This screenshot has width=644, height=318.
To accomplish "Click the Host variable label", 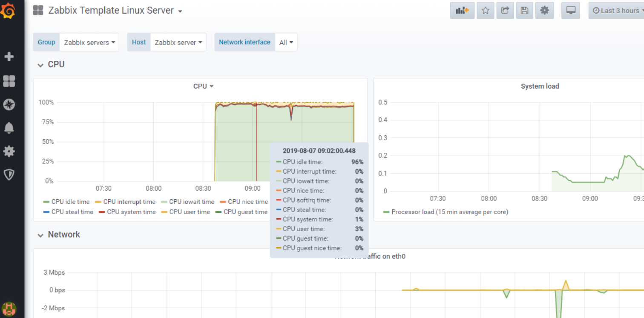I will [139, 42].
